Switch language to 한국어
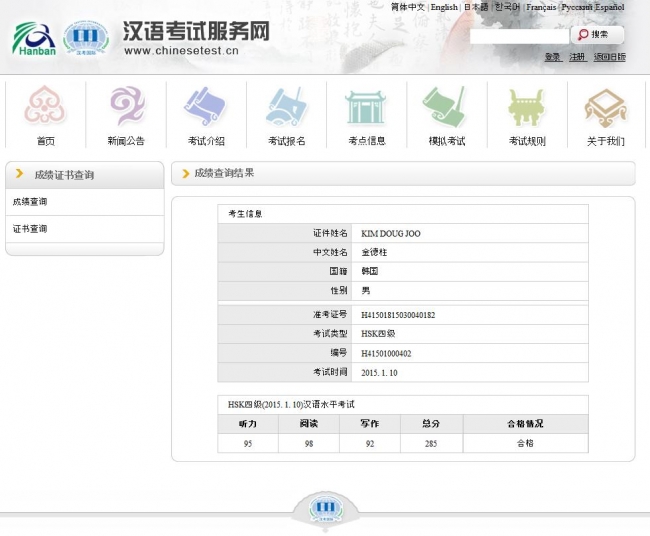The height and width of the screenshot is (536, 650). click(507, 7)
